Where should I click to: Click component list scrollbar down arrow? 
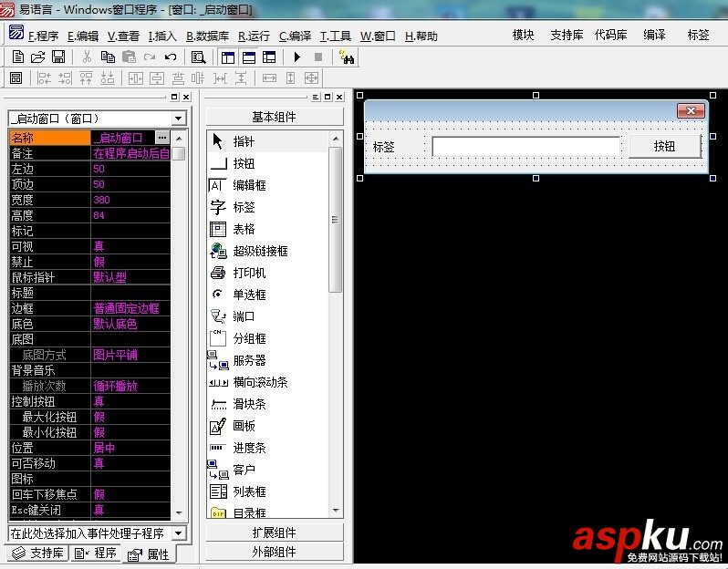336,511
